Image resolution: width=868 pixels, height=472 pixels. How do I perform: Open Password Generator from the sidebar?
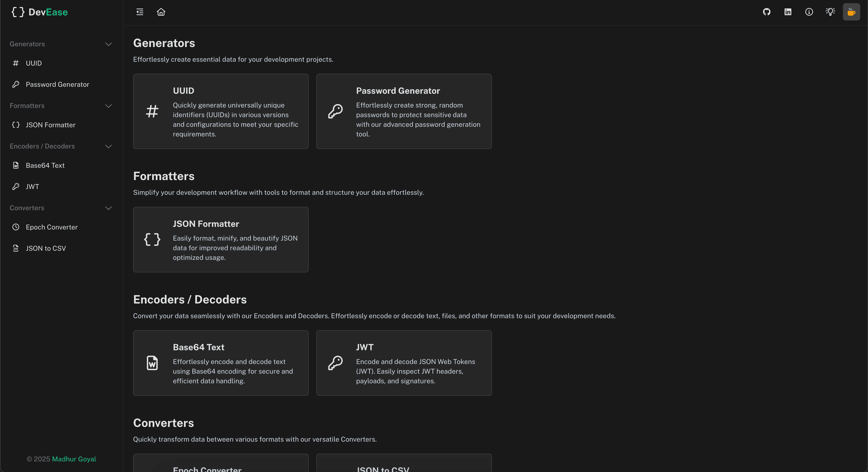(57, 85)
